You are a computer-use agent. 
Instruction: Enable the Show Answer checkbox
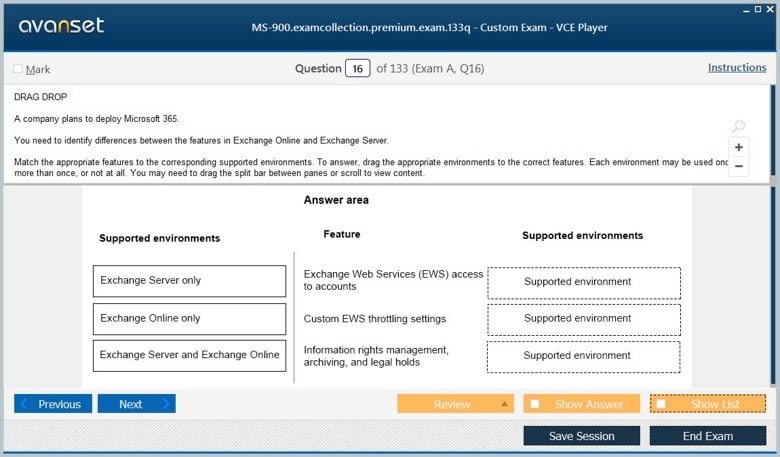[535, 404]
